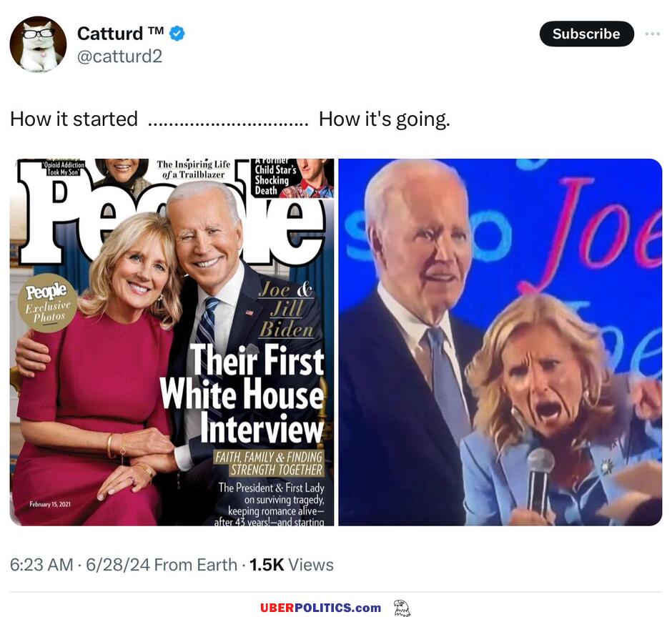Click Catturd's cat profile avatar
This screenshot has width=672, height=617.
(38, 44)
